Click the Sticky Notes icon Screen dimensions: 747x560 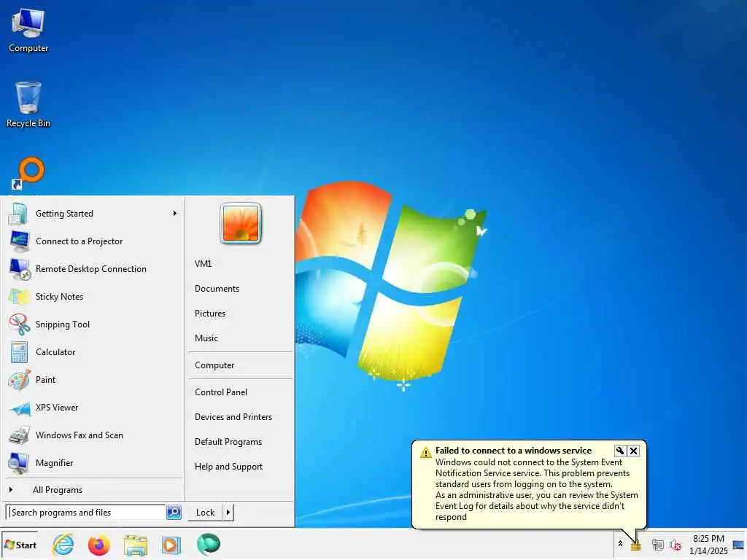(19, 297)
